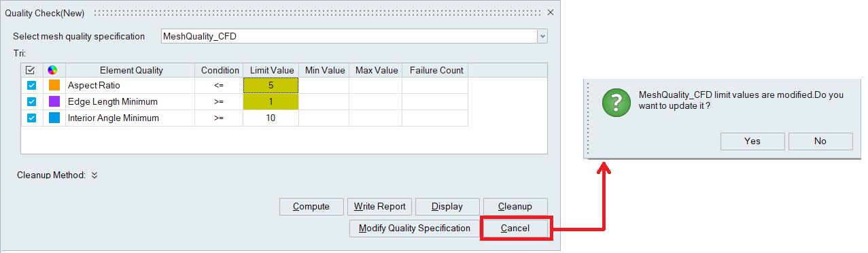868x253 pixels.
Task: Close the Quality Check dialog
Action: (x=551, y=12)
